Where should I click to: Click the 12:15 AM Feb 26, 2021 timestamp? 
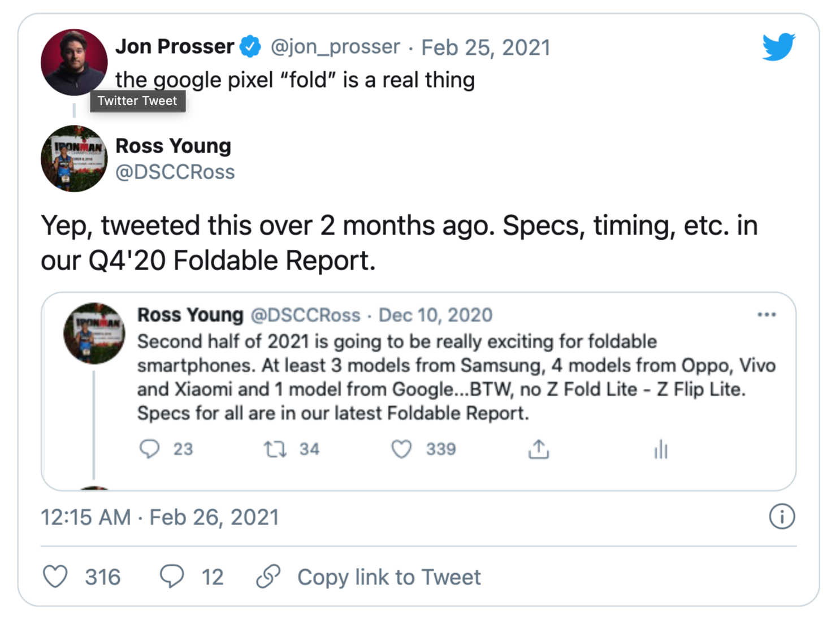coord(160,517)
